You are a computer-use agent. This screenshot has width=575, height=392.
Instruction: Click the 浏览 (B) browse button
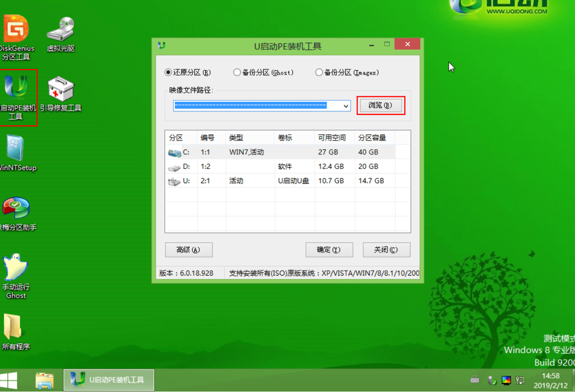click(x=380, y=105)
